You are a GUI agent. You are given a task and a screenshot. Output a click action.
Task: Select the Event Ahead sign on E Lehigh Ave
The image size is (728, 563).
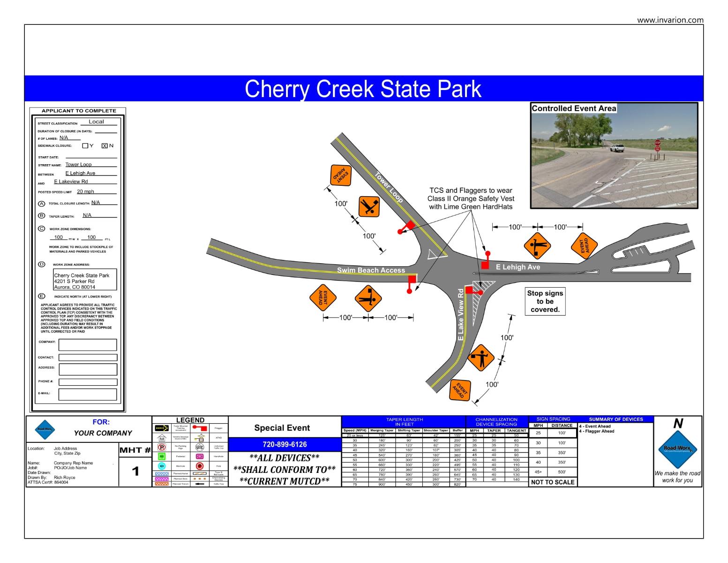click(x=584, y=245)
